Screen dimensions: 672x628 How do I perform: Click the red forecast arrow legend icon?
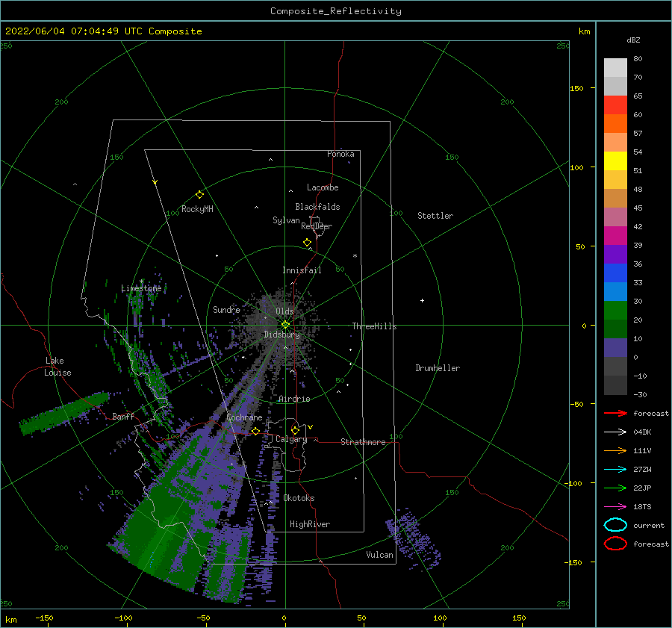click(x=615, y=413)
